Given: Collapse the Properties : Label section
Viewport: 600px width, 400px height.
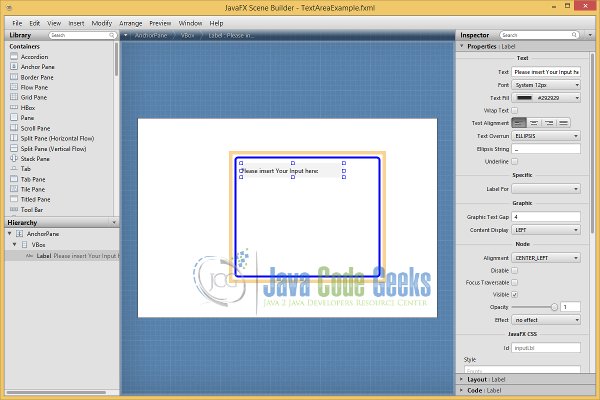Looking at the screenshot, I should click(461, 46).
